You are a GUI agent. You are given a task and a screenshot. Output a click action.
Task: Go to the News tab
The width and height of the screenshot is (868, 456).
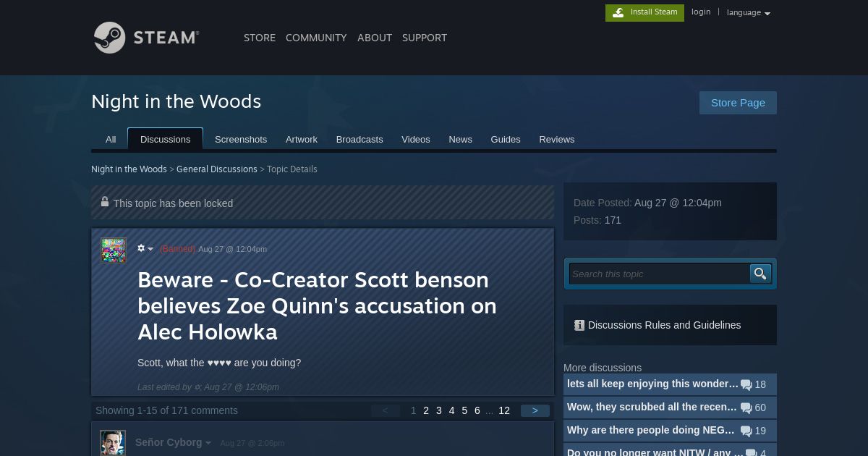tap(460, 140)
